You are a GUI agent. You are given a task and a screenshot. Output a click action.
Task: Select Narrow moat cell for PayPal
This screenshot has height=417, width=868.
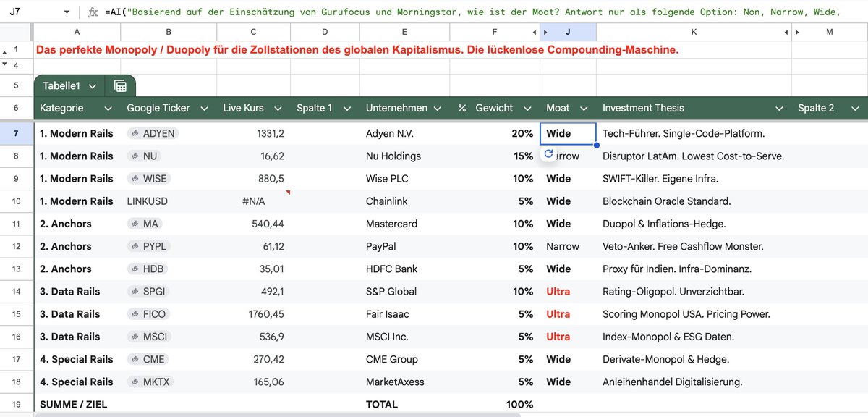(569, 246)
